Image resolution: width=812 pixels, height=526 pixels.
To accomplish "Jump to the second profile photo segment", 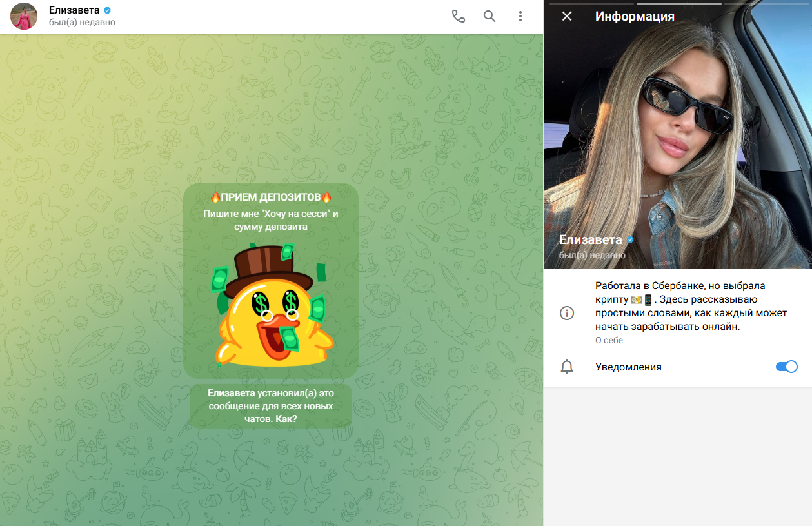I will [678, 3].
